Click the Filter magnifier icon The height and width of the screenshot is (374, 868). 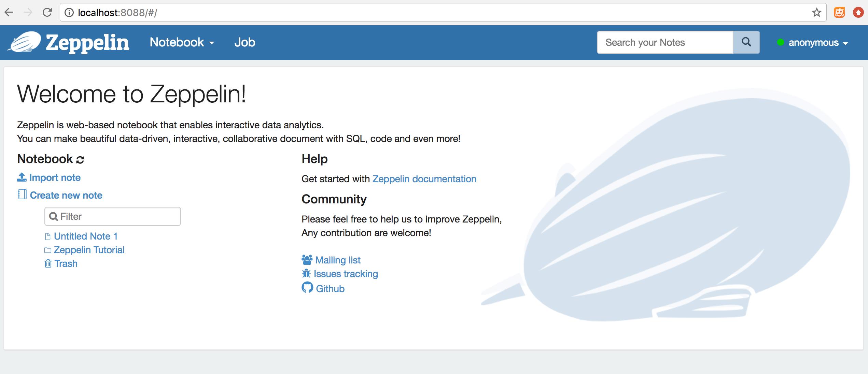(54, 216)
